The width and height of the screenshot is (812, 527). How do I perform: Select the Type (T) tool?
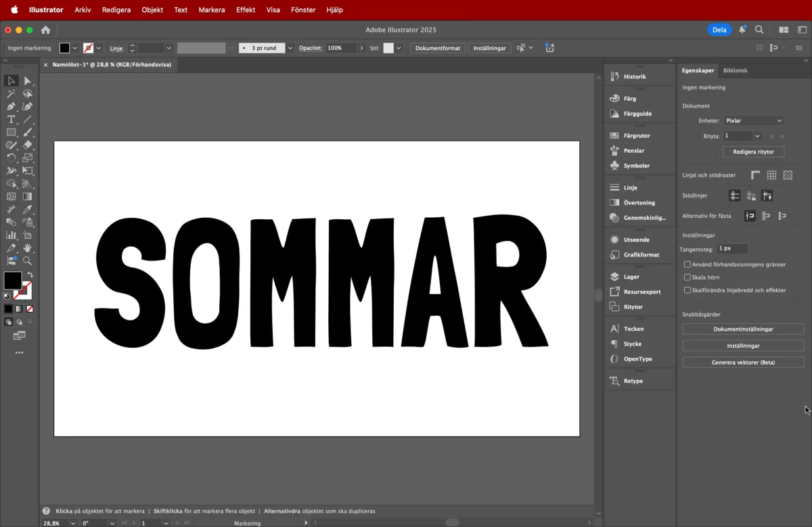click(x=12, y=120)
